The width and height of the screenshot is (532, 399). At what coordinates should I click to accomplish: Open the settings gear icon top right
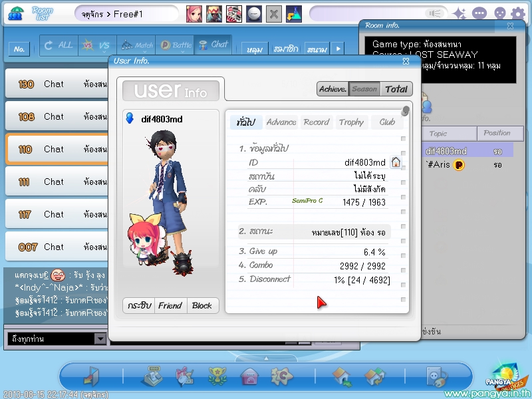pyautogui.click(x=518, y=13)
